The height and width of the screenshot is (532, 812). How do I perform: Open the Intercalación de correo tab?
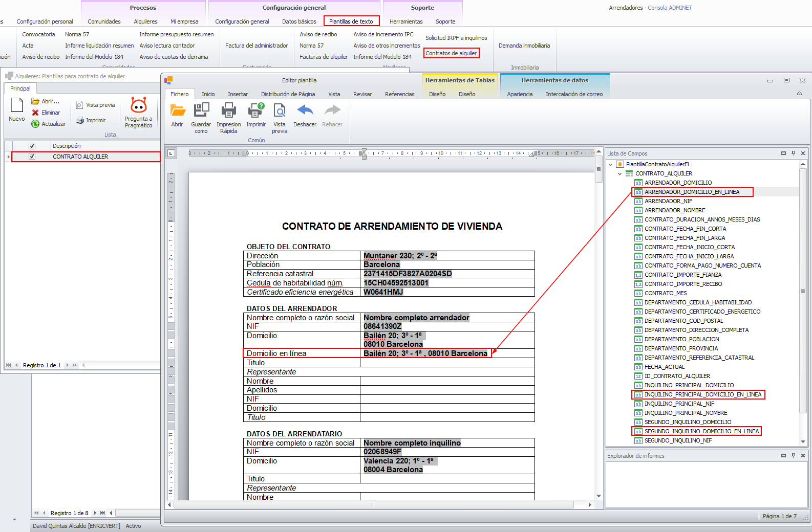pyautogui.click(x=574, y=94)
